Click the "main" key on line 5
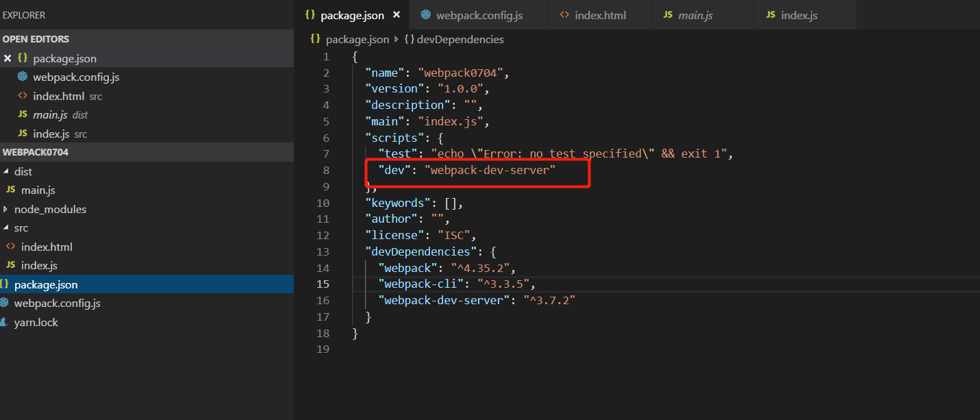This screenshot has height=420, width=980. click(x=386, y=121)
